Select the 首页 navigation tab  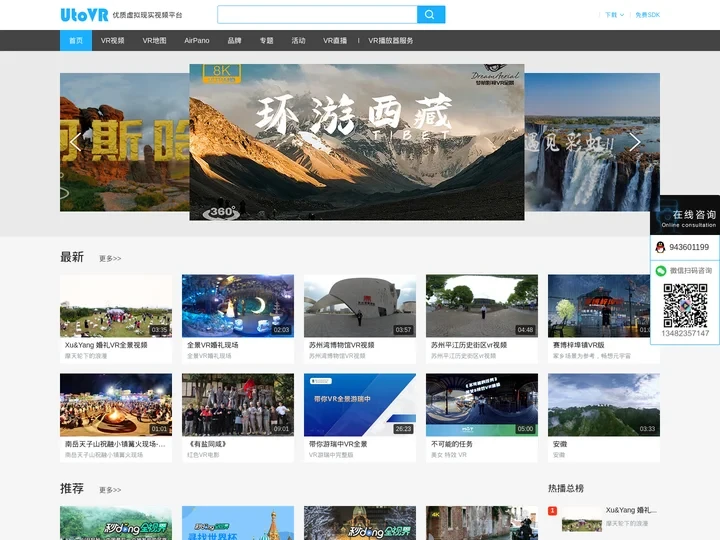point(76,40)
